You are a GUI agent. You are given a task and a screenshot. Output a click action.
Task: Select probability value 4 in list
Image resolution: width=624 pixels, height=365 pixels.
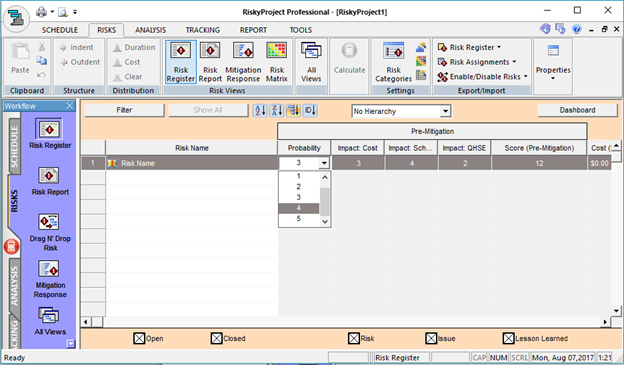click(298, 208)
